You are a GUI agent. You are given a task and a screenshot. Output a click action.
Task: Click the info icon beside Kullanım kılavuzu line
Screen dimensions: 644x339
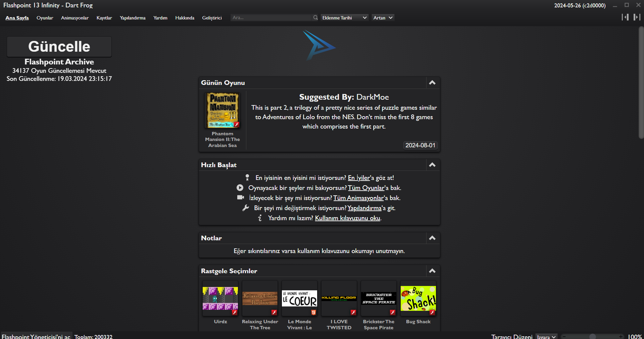click(x=260, y=218)
